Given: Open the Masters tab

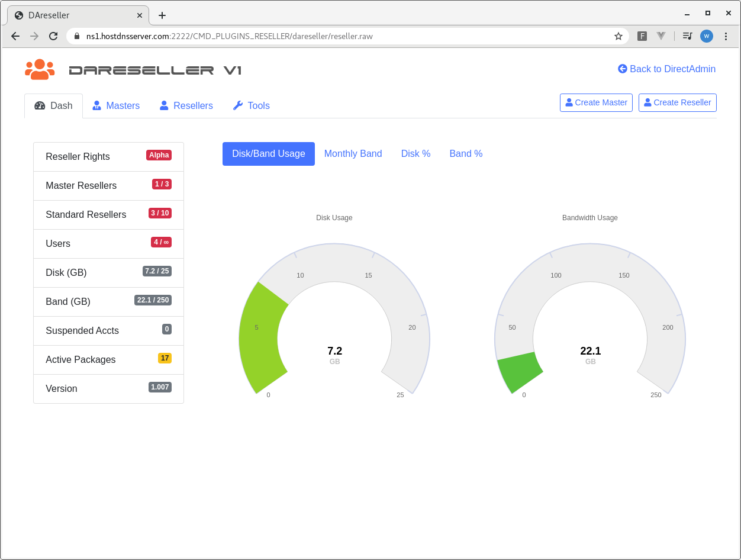Looking at the screenshot, I should [x=116, y=105].
